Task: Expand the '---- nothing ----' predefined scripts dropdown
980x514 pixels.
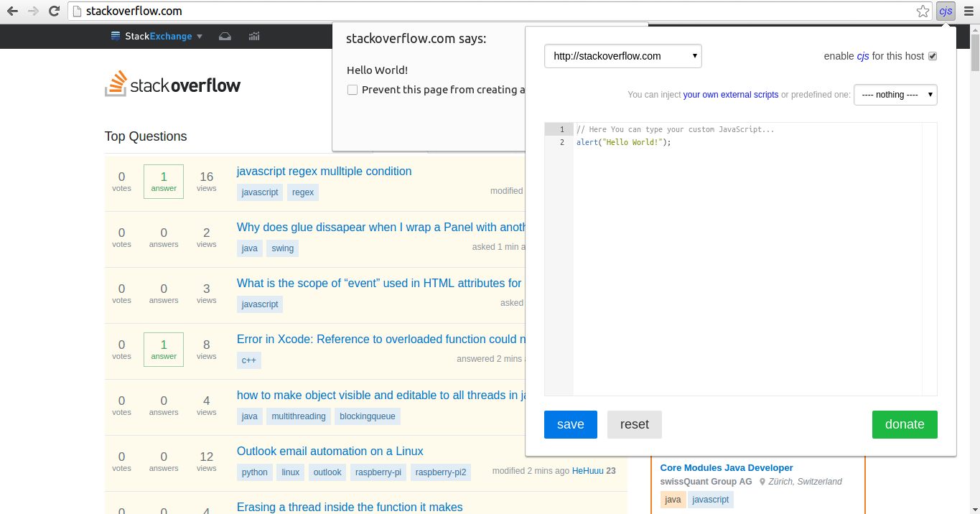Action: pyautogui.click(x=895, y=95)
